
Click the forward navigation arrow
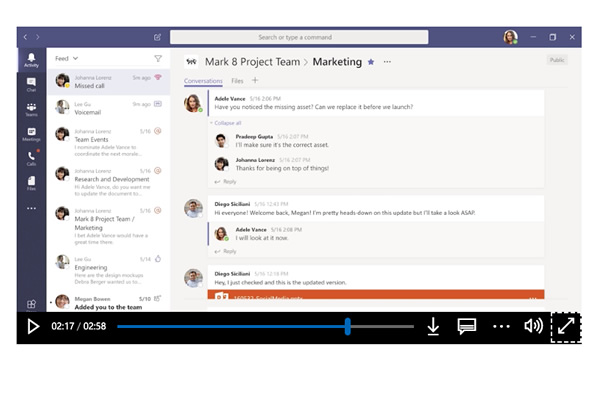click(37, 37)
